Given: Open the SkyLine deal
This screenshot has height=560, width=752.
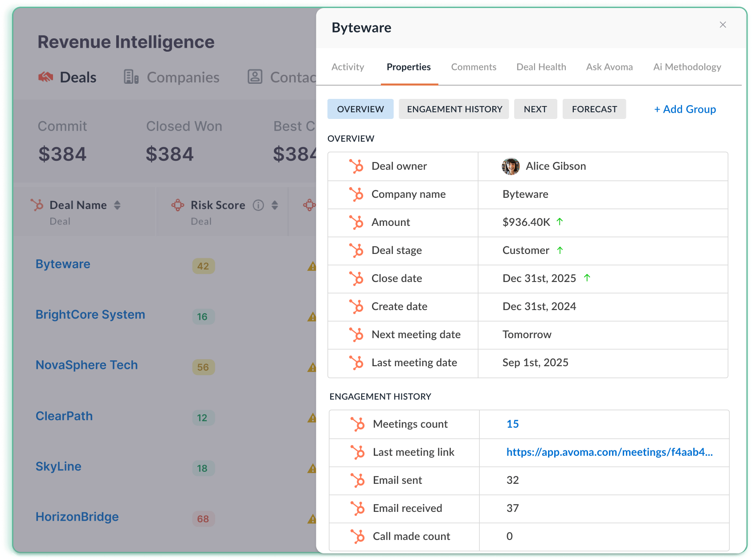Looking at the screenshot, I should coord(58,466).
